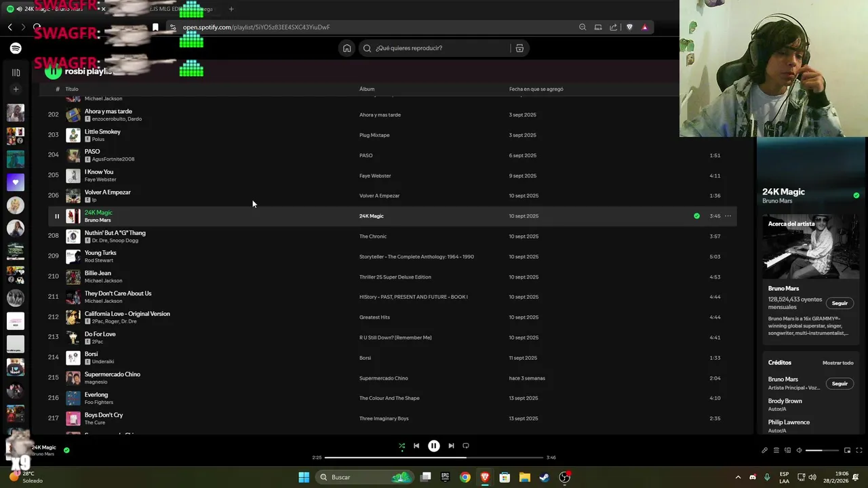Image resolution: width=868 pixels, height=488 pixels.
Task: Skip to previous track
Action: tap(416, 446)
